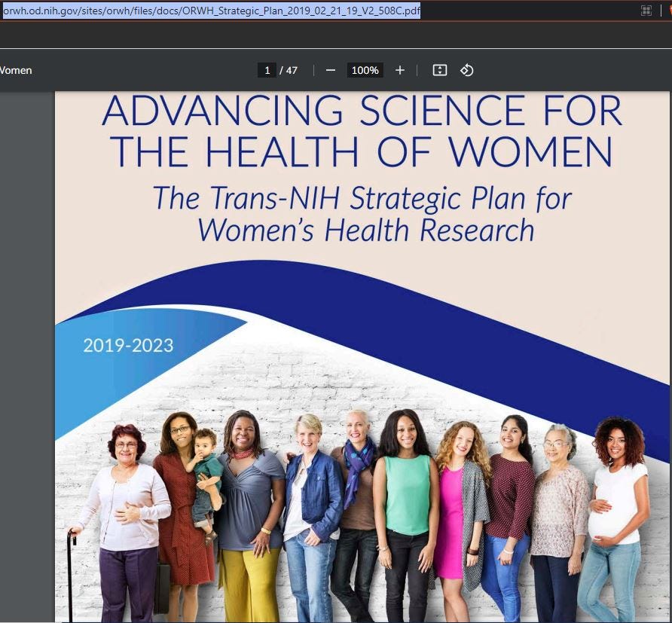Click the 'ADVANCING SCIENCE FOR' title line
The height and width of the screenshot is (623, 672).
pos(362,111)
